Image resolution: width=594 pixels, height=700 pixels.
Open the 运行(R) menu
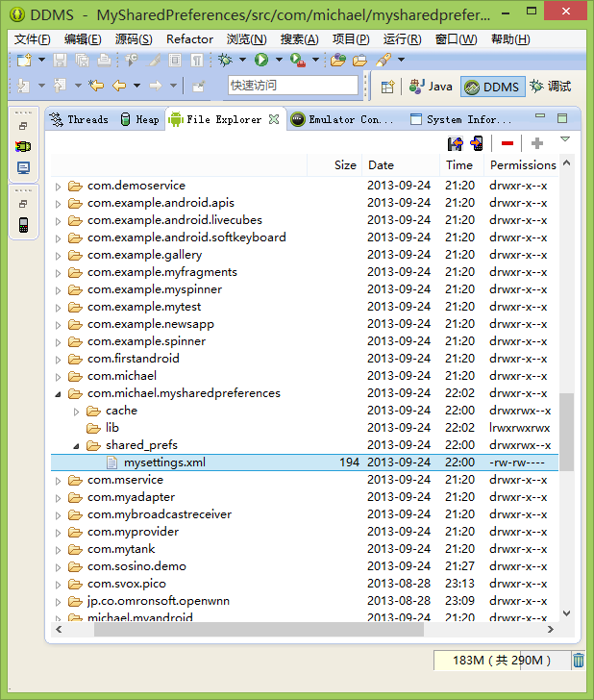pos(402,39)
